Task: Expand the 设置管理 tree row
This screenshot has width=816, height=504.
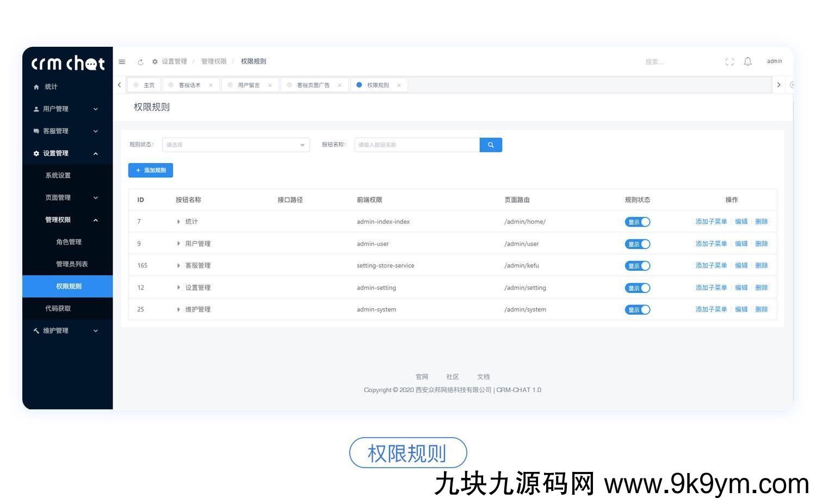Action: click(x=178, y=288)
